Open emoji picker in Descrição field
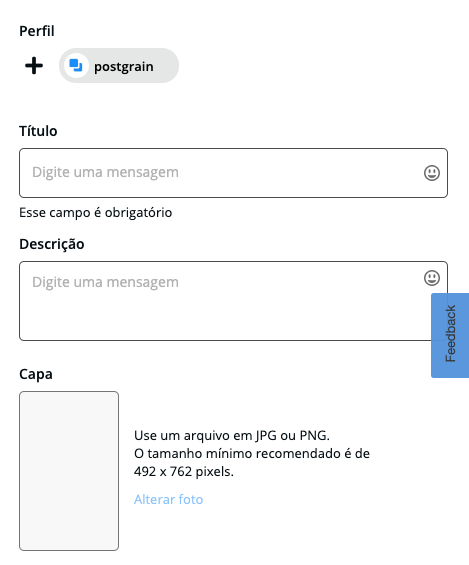 tap(432, 278)
